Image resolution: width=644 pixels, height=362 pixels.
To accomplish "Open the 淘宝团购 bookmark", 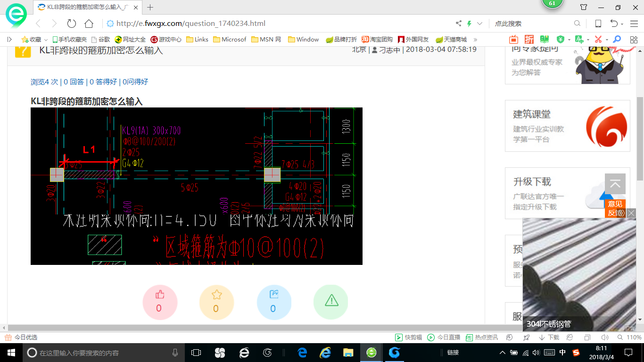I will point(377,40).
